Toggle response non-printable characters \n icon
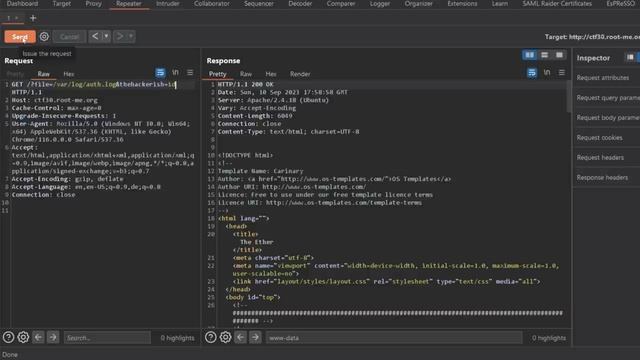640x360 pixels. (547, 73)
